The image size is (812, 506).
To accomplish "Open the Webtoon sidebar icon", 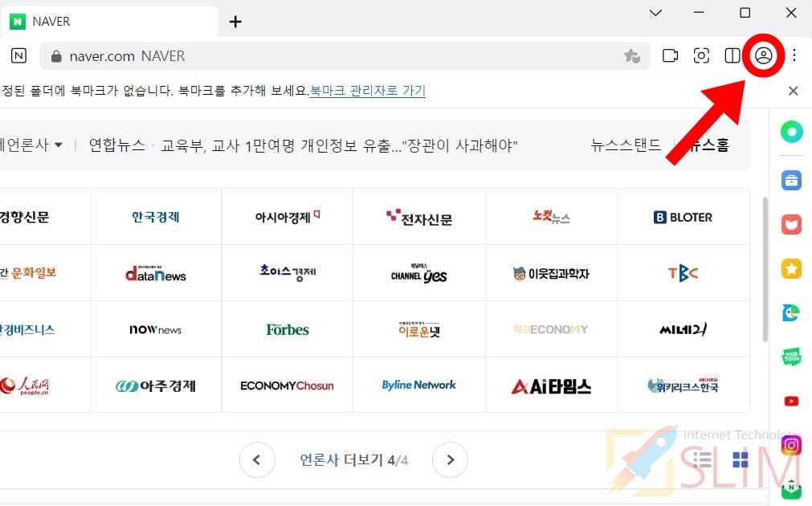I will coord(791,357).
